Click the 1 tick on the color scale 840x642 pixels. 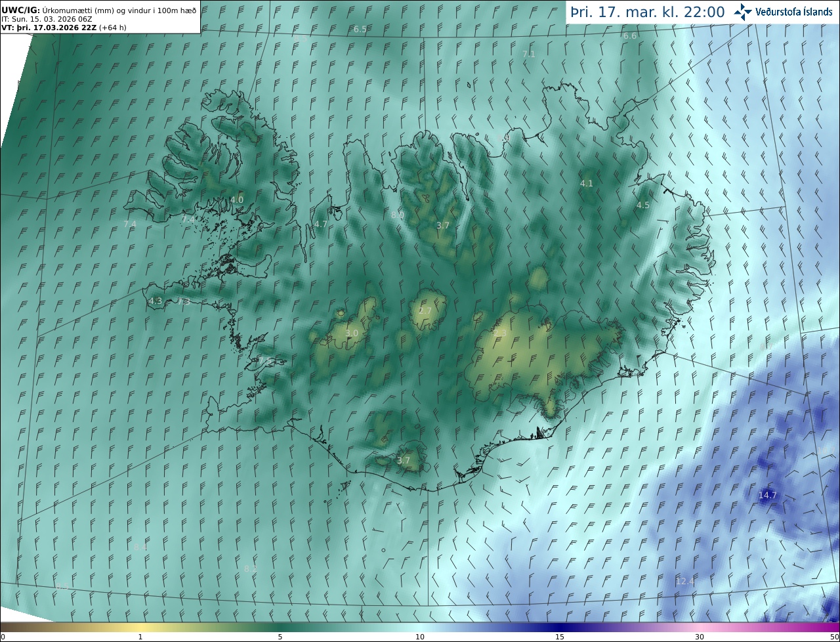click(140, 637)
